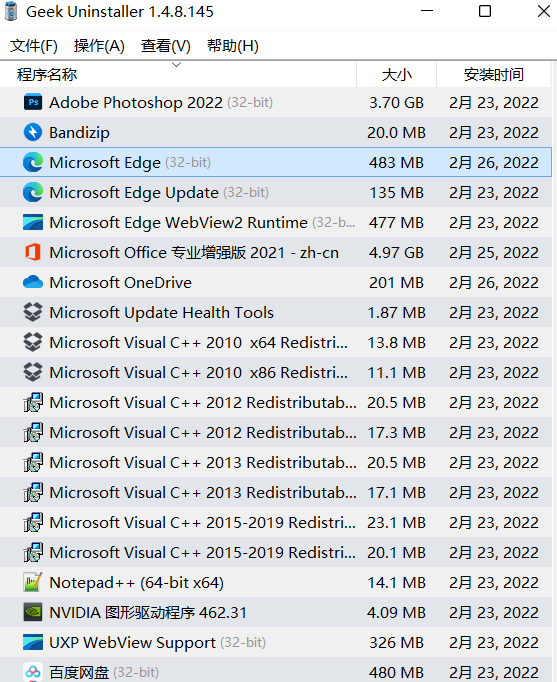Image resolution: width=557 pixels, height=682 pixels.
Task: Click the NVIDIA graphics driver icon
Action: click(x=33, y=612)
